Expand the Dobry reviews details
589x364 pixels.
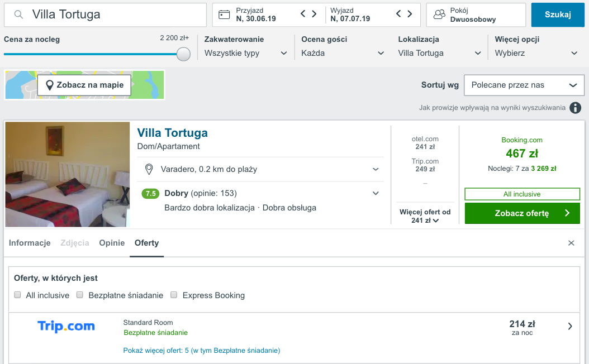pos(376,193)
